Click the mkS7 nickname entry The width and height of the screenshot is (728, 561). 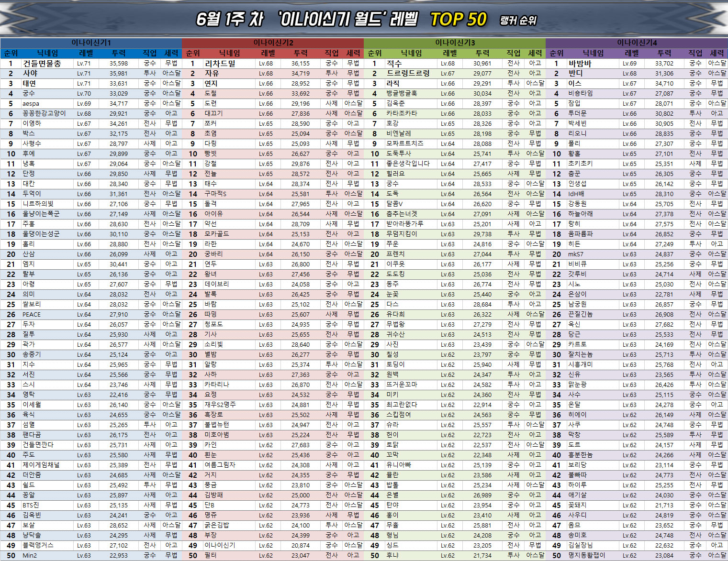575,254
